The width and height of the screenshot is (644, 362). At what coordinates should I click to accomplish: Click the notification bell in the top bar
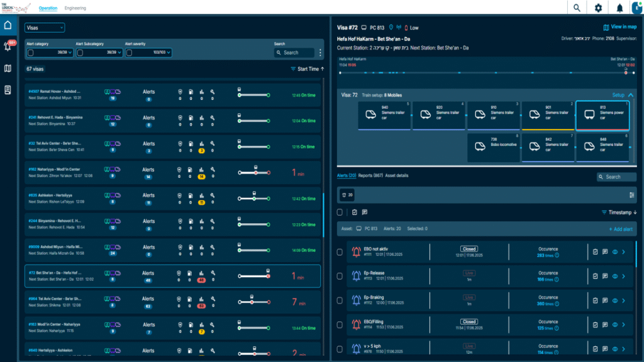tap(619, 8)
